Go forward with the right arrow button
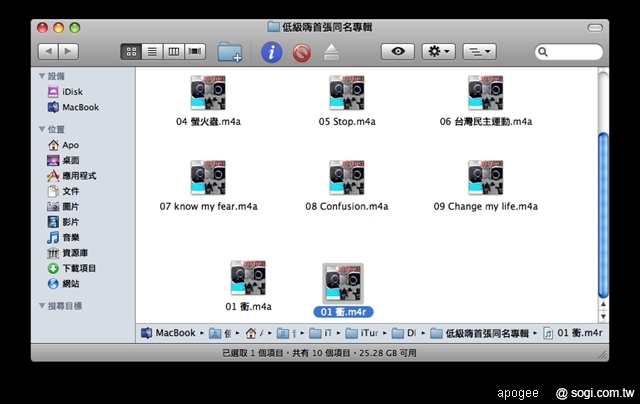Screen dimensions: 640x404 [x=69, y=51]
